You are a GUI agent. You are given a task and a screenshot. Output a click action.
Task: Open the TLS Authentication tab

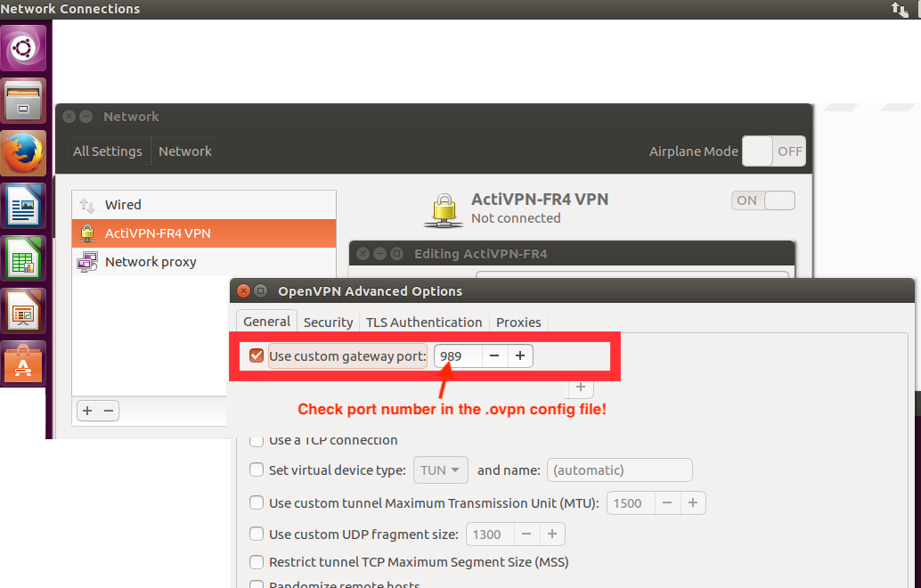pyautogui.click(x=423, y=322)
